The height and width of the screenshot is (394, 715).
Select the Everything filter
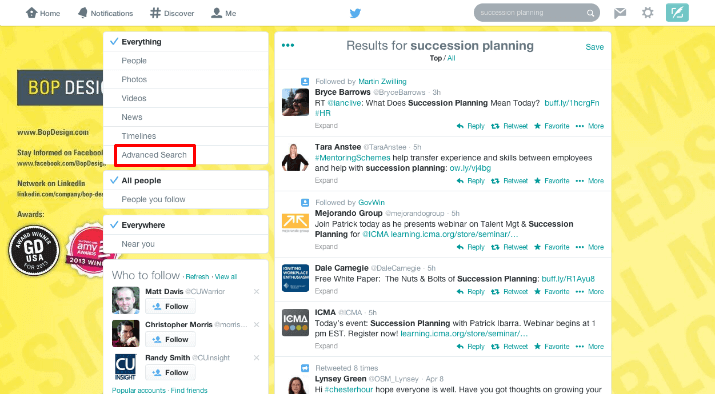click(x=186, y=42)
